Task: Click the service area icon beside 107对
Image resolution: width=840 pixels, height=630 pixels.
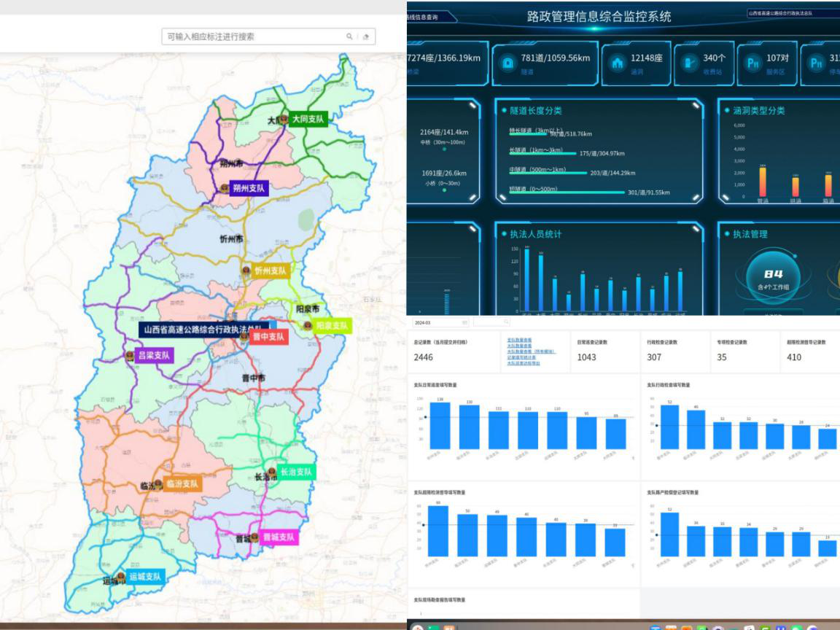Action: click(752, 63)
